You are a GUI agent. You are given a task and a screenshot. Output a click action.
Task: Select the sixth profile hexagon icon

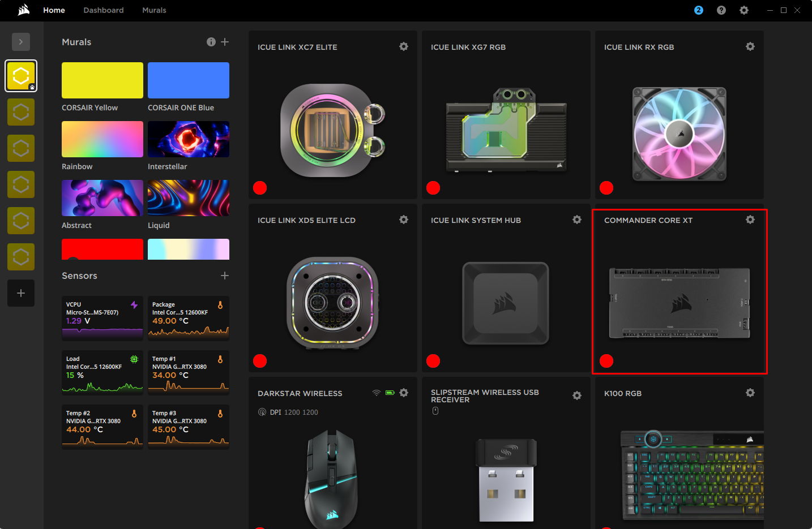pos(21,257)
